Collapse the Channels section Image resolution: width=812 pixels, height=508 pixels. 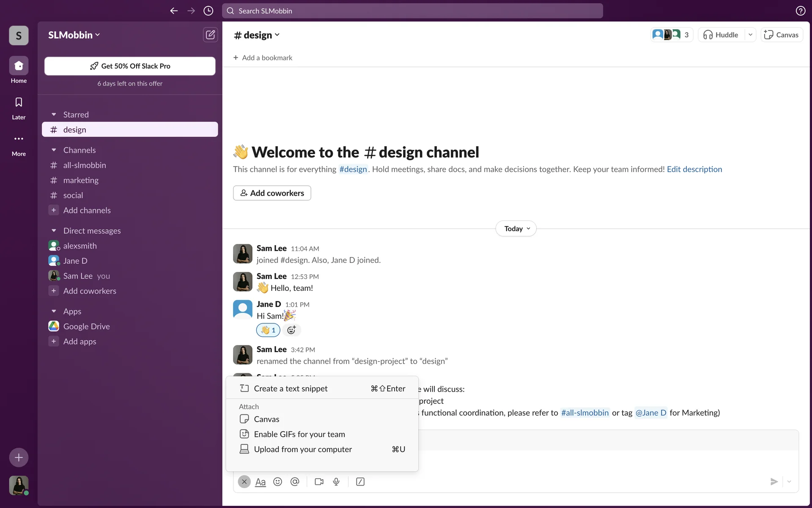tap(54, 150)
